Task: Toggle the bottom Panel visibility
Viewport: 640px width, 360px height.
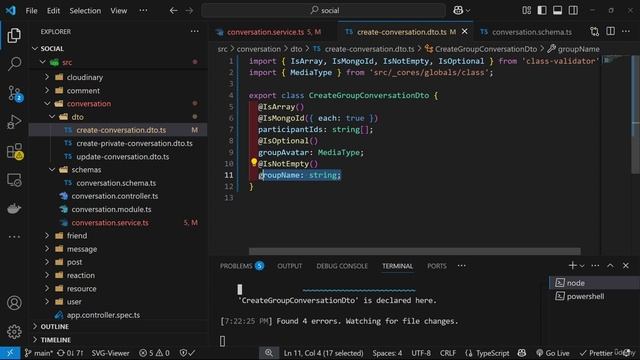Action: 558,10
